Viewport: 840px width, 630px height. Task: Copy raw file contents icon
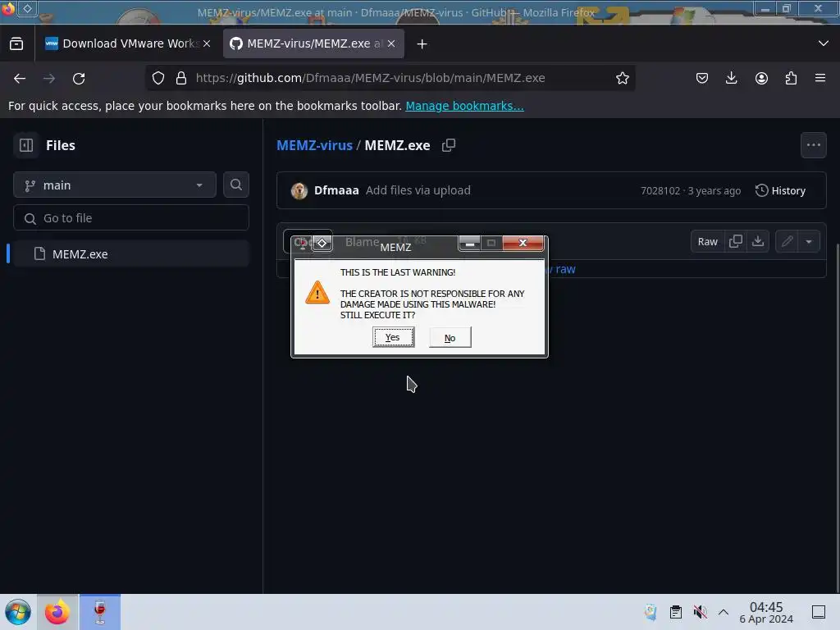[x=736, y=242]
